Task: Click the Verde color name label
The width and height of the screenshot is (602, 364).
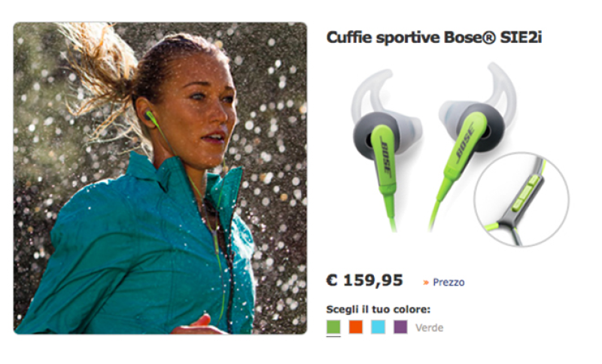Action: [429, 328]
